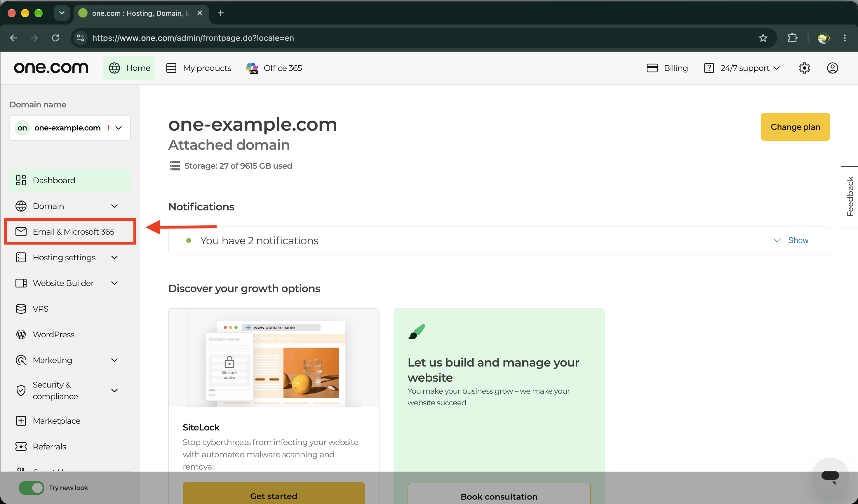
Task: Click the Security shield icon
Action: tap(21, 390)
